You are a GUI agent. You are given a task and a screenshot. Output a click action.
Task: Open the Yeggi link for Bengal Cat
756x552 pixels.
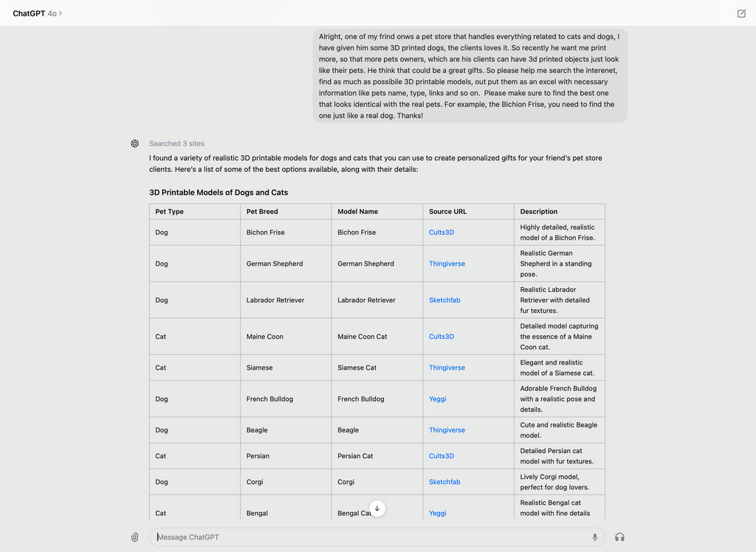coord(437,513)
